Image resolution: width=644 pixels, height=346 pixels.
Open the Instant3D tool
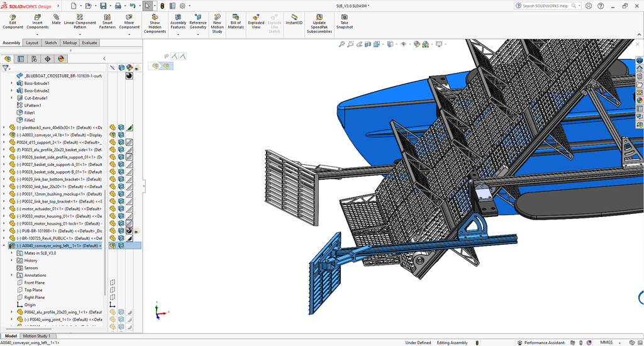click(x=294, y=20)
